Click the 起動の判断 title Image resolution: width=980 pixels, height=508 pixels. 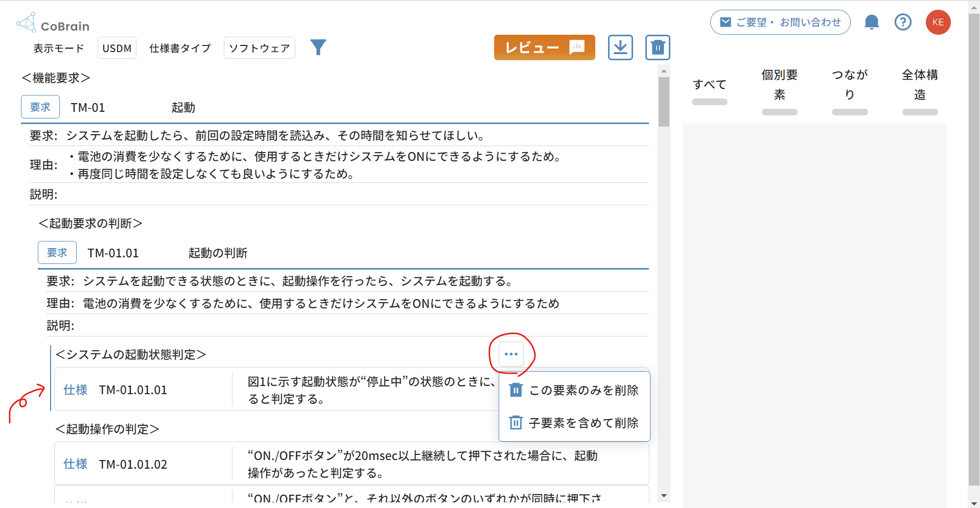[218, 253]
